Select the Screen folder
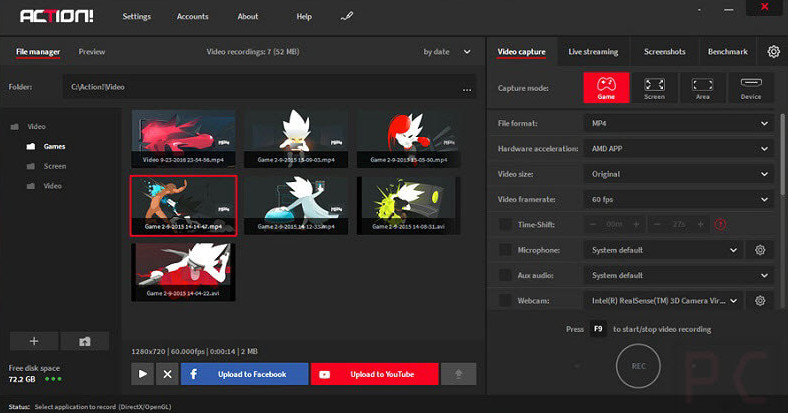Viewport: 788px width, 413px height. [55, 166]
